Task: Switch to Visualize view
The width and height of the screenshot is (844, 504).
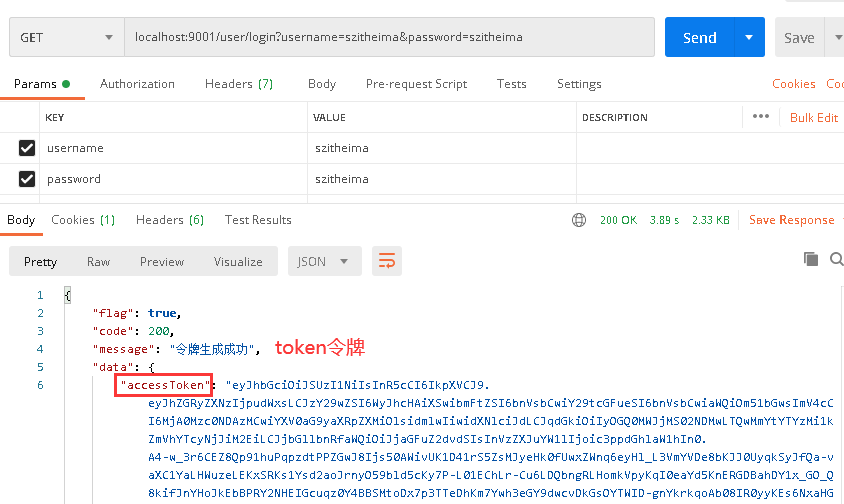Action: point(238,262)
